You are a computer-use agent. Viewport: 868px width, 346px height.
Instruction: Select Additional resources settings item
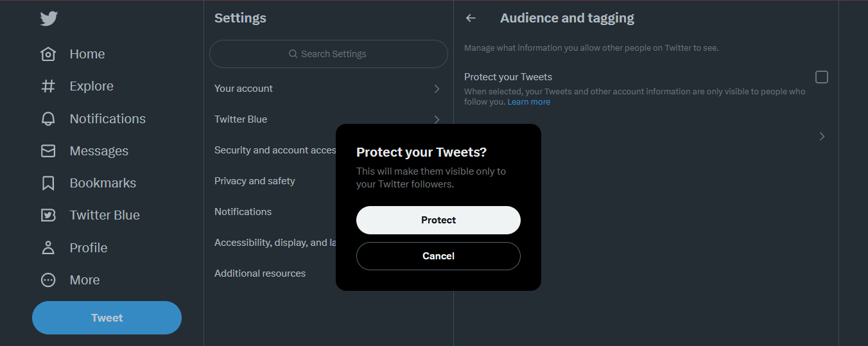point(260,273)
